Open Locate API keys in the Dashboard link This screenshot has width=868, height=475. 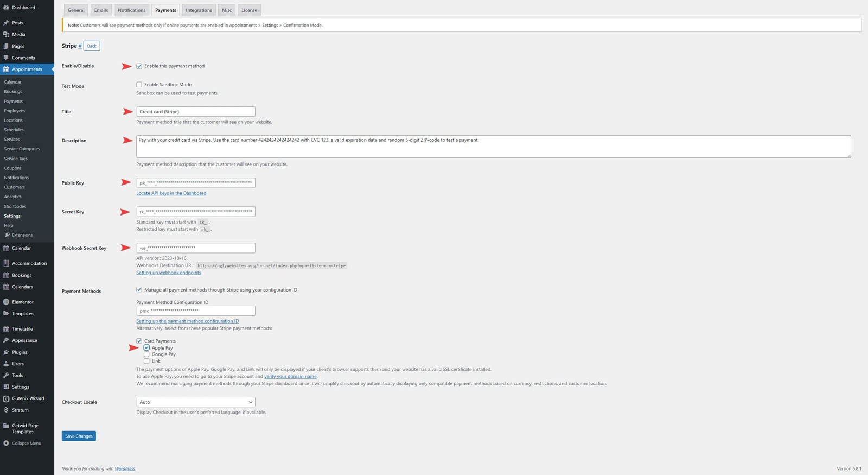171,193
